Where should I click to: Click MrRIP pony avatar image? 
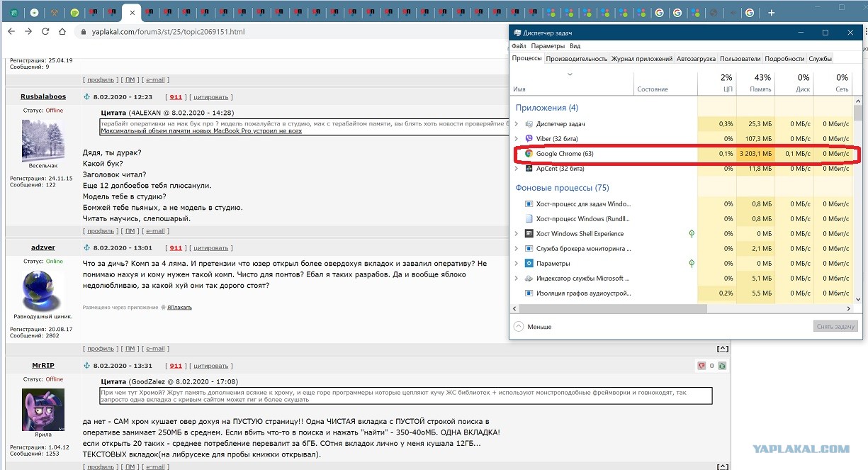pos(43,410)
